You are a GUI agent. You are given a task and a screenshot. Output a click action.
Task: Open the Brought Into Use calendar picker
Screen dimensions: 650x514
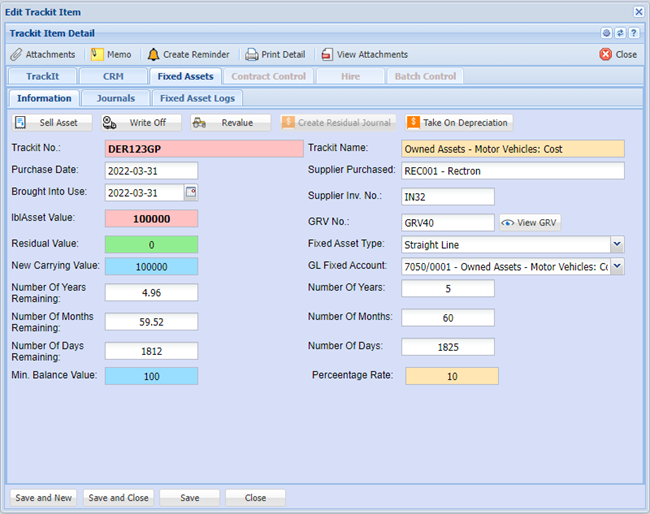[x=191, y=192]
